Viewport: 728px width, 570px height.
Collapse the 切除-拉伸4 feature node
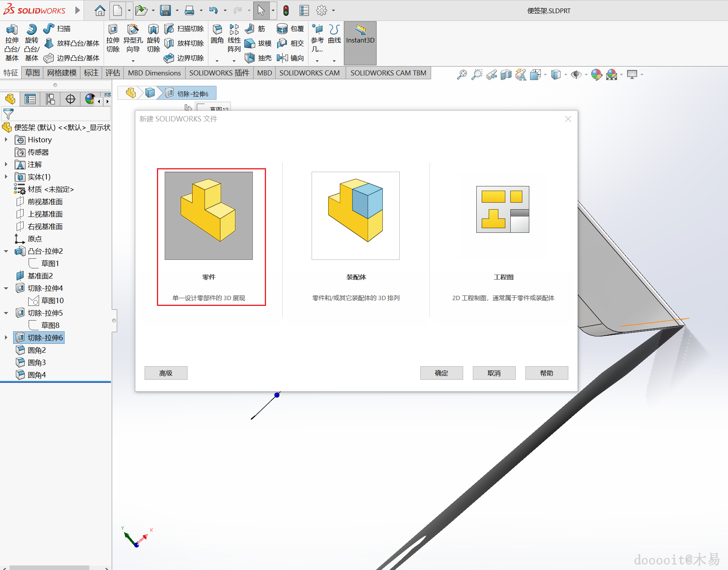[x=6, y=288]
